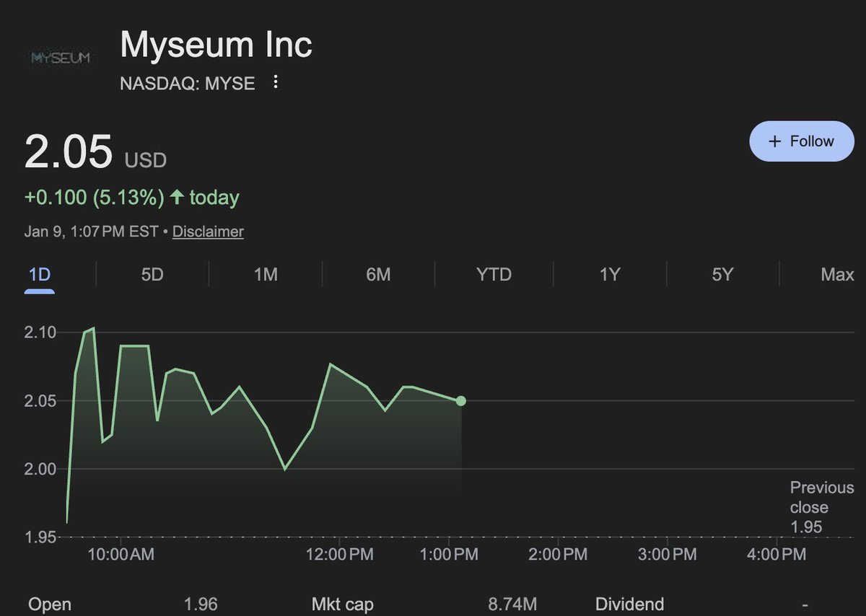The height and width of the screenshot is (616, 866).
Task: Show the 6M chart range
Action: point(378,275)
